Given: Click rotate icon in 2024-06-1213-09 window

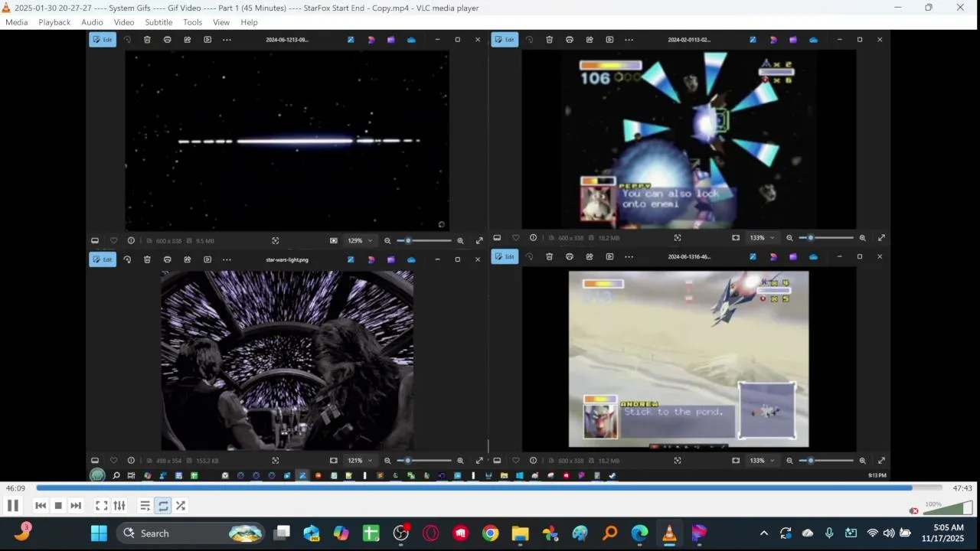Looking at the screenshot, I should click(x=127, y=40).
